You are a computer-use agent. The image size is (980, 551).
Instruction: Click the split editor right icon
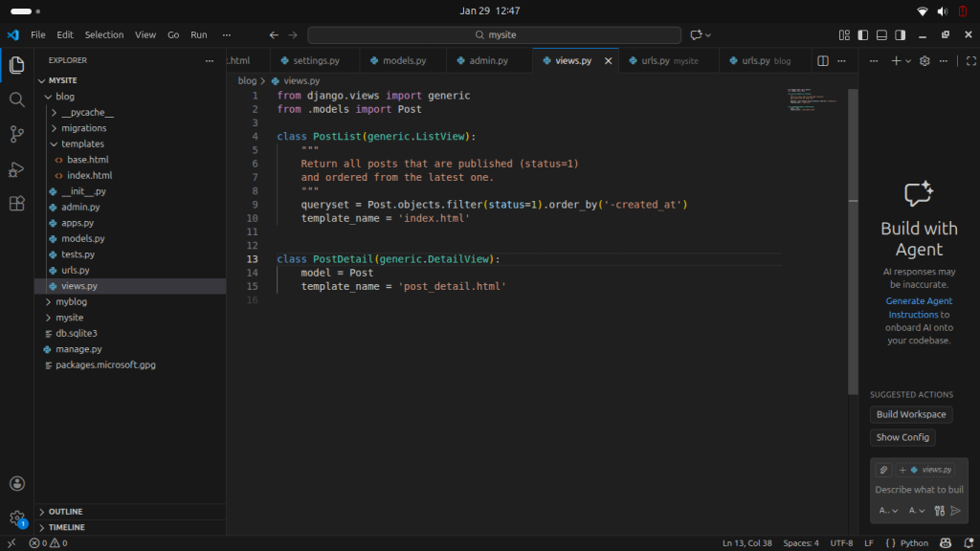tap(822, 60)
